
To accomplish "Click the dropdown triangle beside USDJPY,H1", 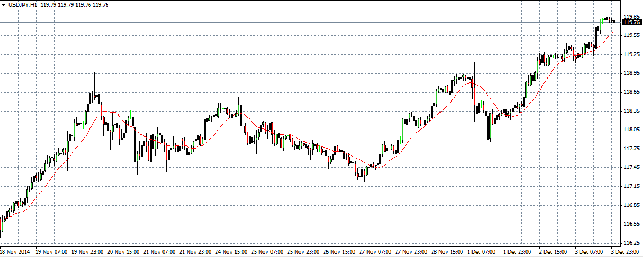I will click(x=3, y=4).
